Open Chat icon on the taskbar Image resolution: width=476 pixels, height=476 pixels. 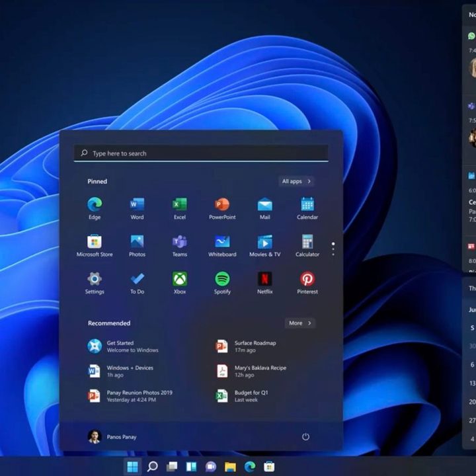pyautogui.click(x=211, y=467)
